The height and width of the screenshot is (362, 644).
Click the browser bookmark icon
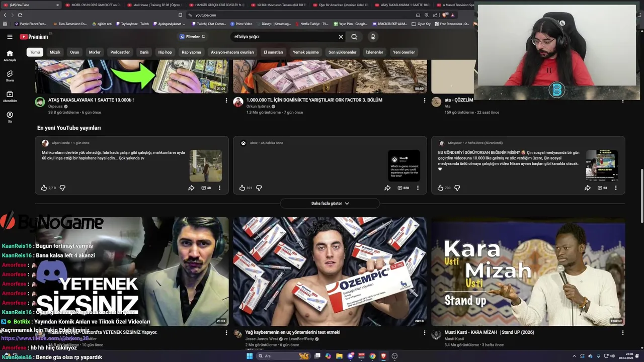[180, 15]
